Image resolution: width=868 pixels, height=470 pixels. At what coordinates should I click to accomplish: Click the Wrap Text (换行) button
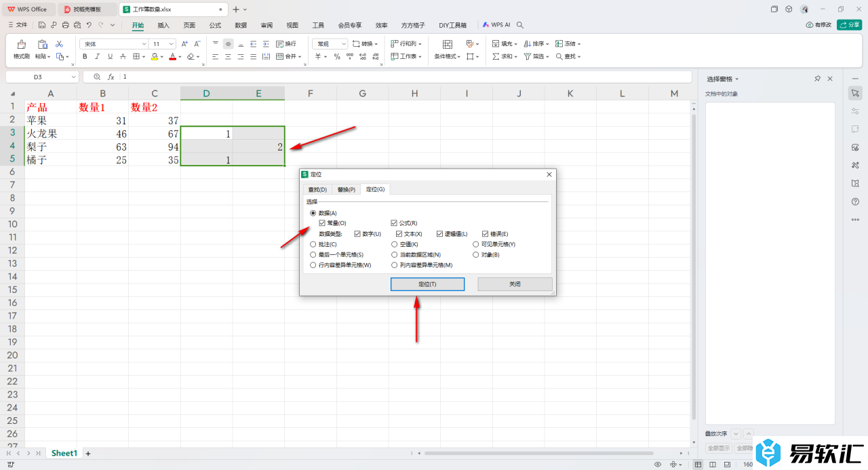285,43
